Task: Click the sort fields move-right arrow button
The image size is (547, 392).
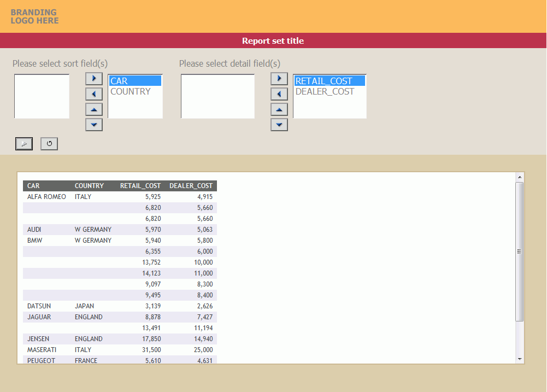Action: 94,79
